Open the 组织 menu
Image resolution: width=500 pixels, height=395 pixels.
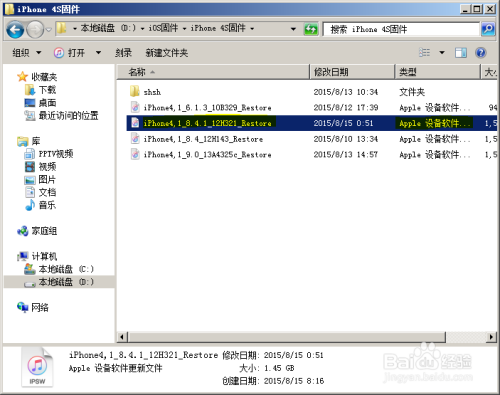27,53
